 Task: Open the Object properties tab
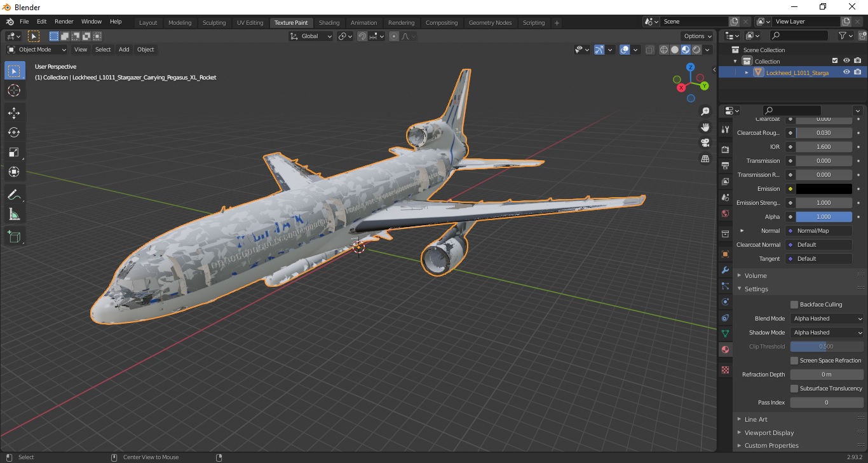(x=725, y=254)
